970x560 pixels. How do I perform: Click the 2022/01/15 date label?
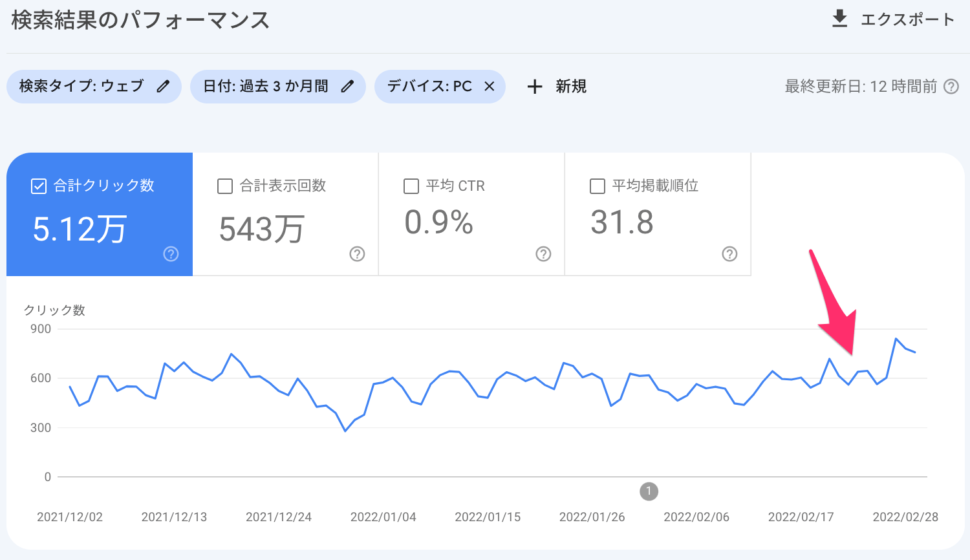[488, 517]
